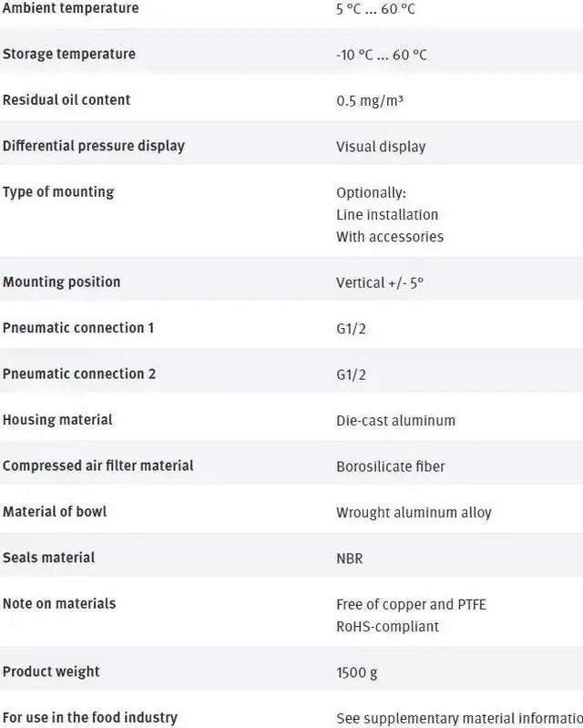Image resolution: width=583 pixels, height=728 pixels.
Task: Select the "RoHS-compliant" text
Action: (387, 626)
